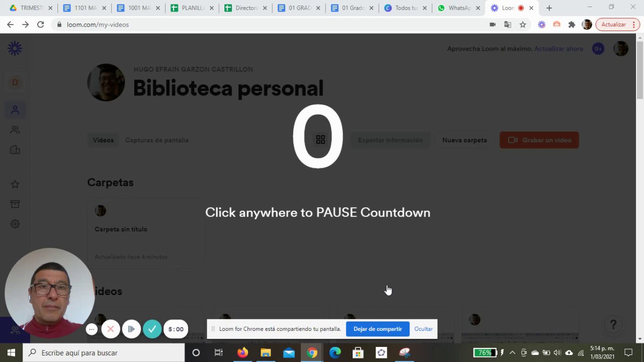Open a new browser tab
Image resolution: width=644 pixels, height=362 pixels.
pos(549,8)
